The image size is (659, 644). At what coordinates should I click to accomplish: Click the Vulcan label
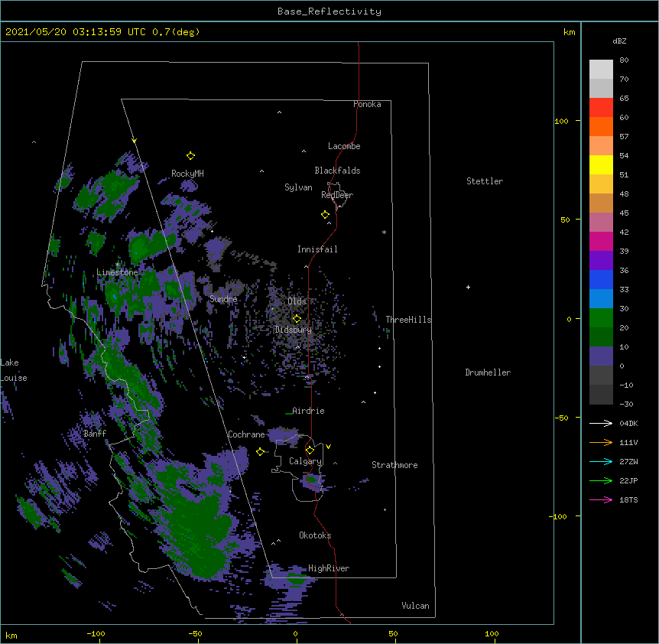(x=415, y=606)
